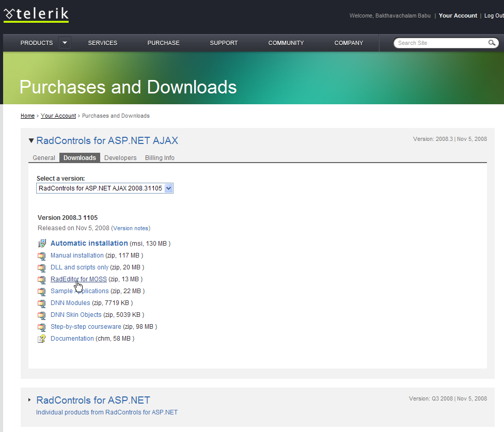
Task: Open the Version notes link
Action: click(x=131, y=228)
